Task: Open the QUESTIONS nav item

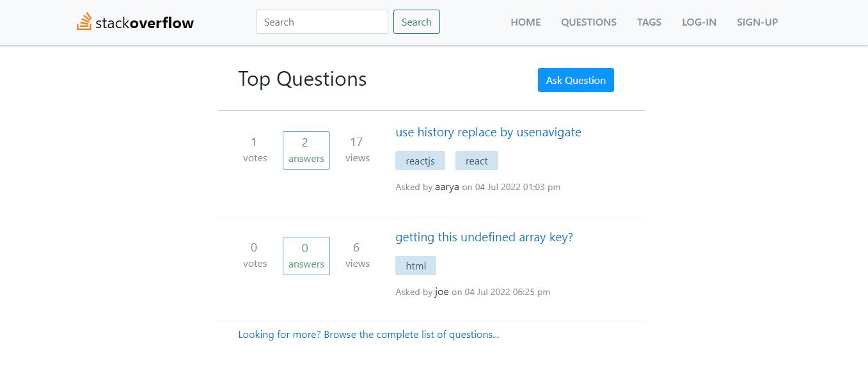Action: [589, 22]
